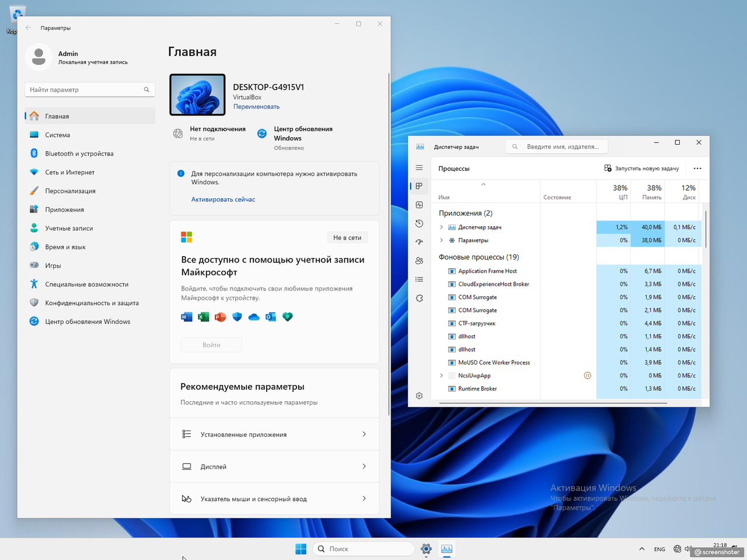Open Учетные записи in Settings sidebar
The height and width of the screenshot is (560, 747).
point(90,228)
